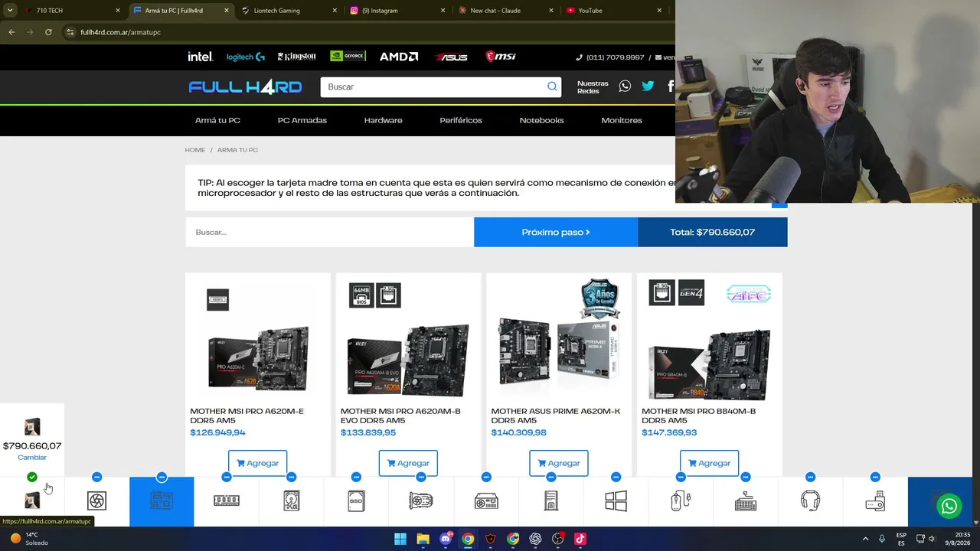Open the Twitter social link
Image resolution: width=980 pixels, height=551 pixels.
pos(648,86)
